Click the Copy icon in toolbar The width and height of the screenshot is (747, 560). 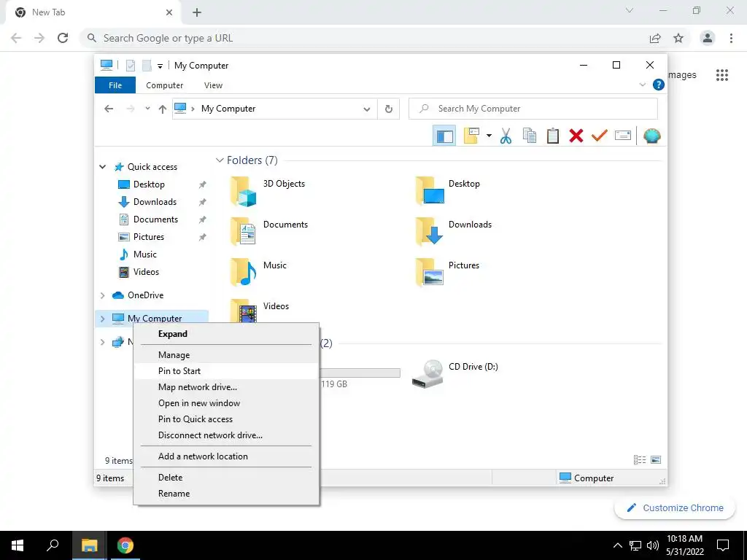pos(530,136)
